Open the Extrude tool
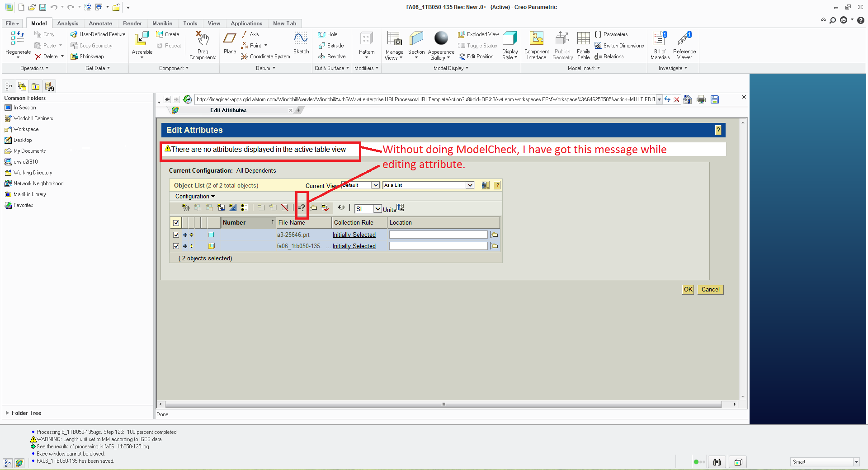This screenshot has height=470, width=868. point(331,45)
